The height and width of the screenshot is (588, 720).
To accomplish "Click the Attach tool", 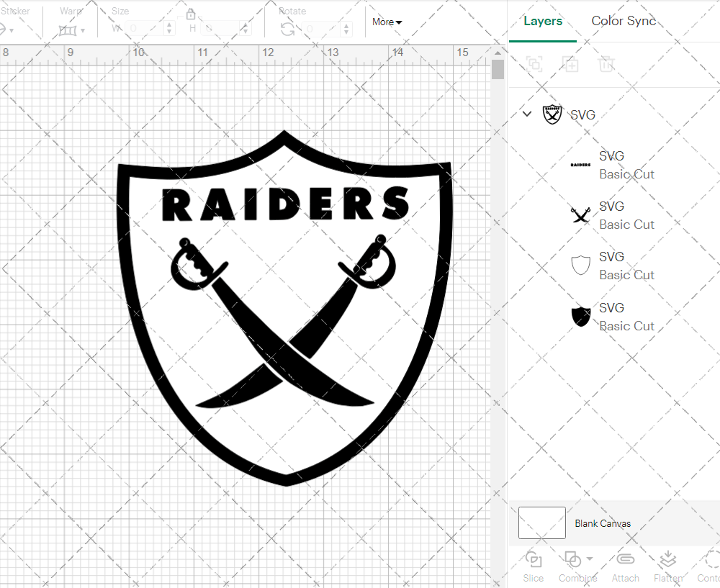I will [x=625, y=567].
